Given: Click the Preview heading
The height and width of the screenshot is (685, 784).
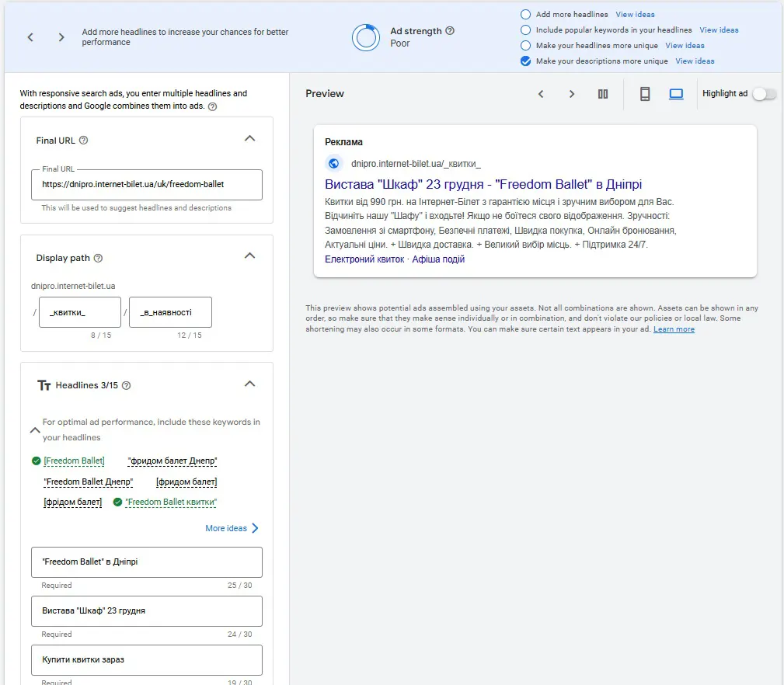Looking at the screenshot, I should [325, 93].
